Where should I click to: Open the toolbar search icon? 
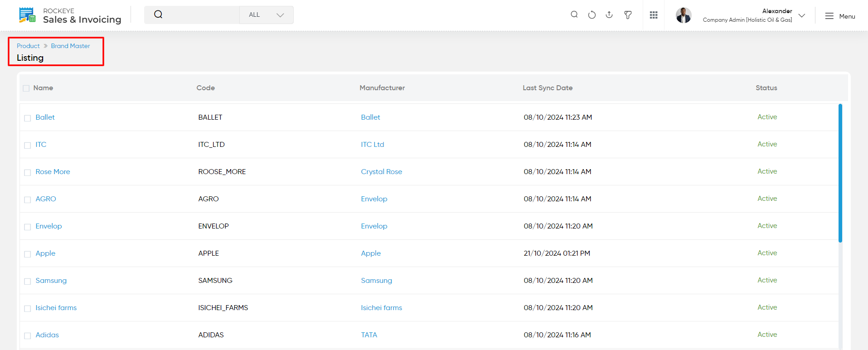tap(574, 15)
